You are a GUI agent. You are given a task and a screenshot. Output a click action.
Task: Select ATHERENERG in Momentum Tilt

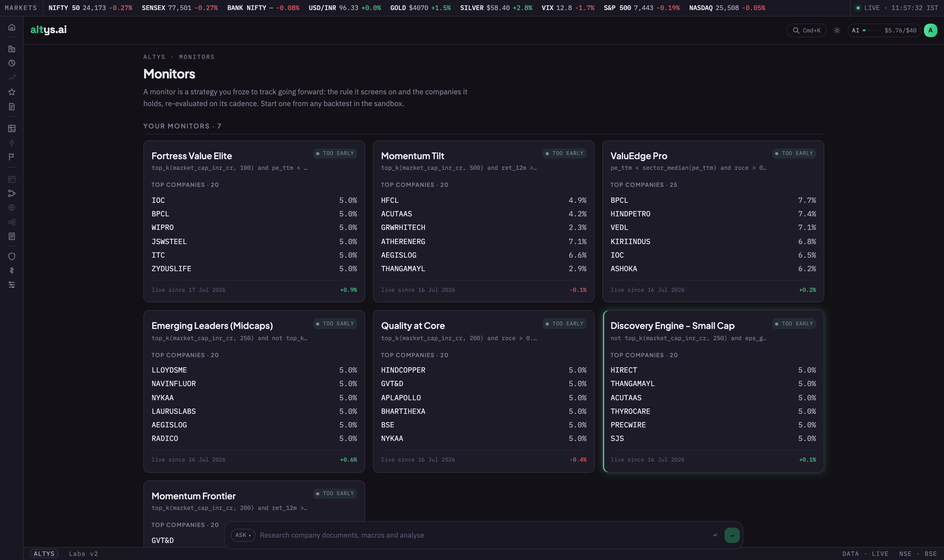click(484, 241)
